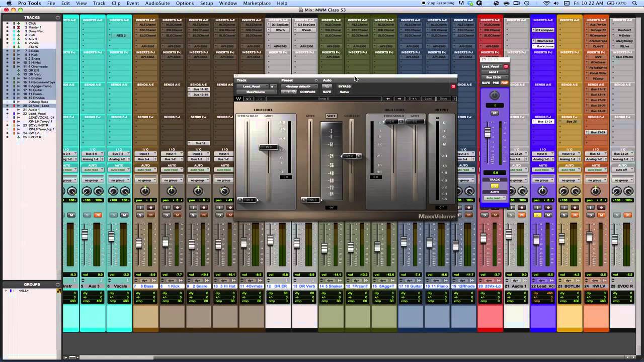Screen dimensions: 644x362
Task: Click the dyn button on the 1 Kick track
Action: tap(172, 280)
